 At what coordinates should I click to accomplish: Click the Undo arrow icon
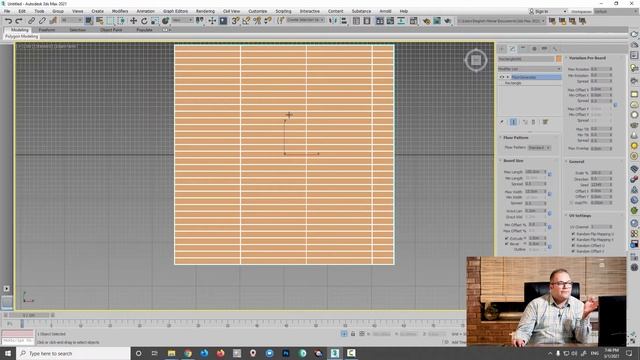(x=8, y=20)
